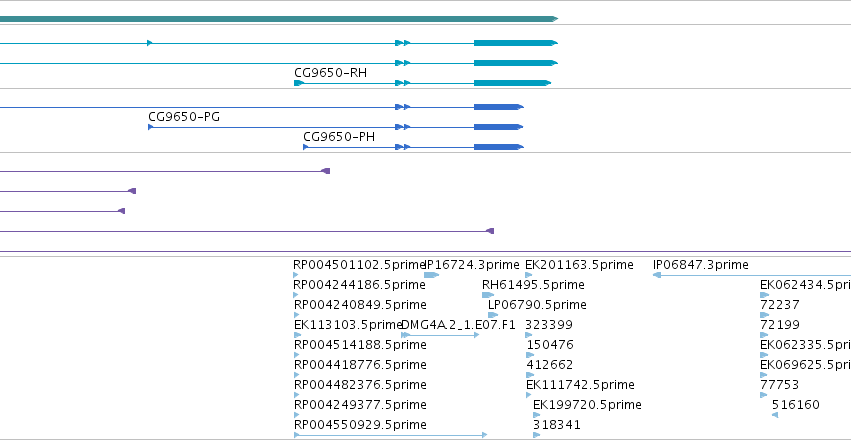Click the RP004482376.5prime label
The width and height of the screenshot is (851, 440).
(x=360, y=385)
